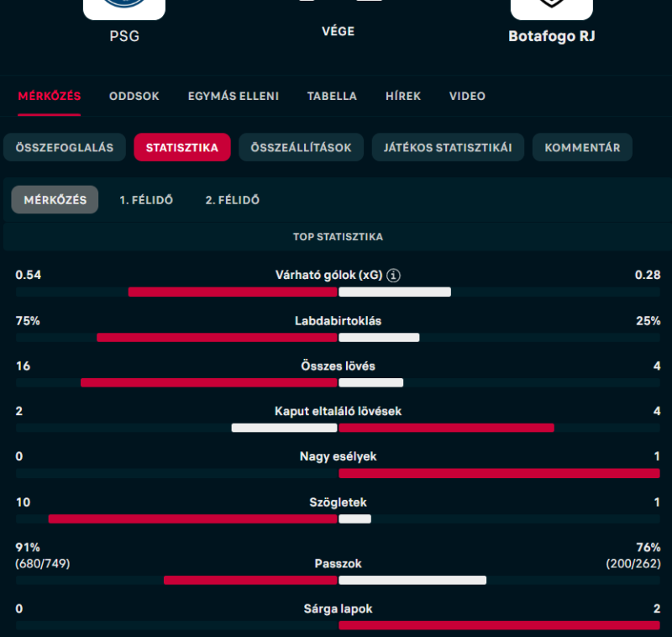
Task: Click the (680/749) passes value
Action: (43, 563)
